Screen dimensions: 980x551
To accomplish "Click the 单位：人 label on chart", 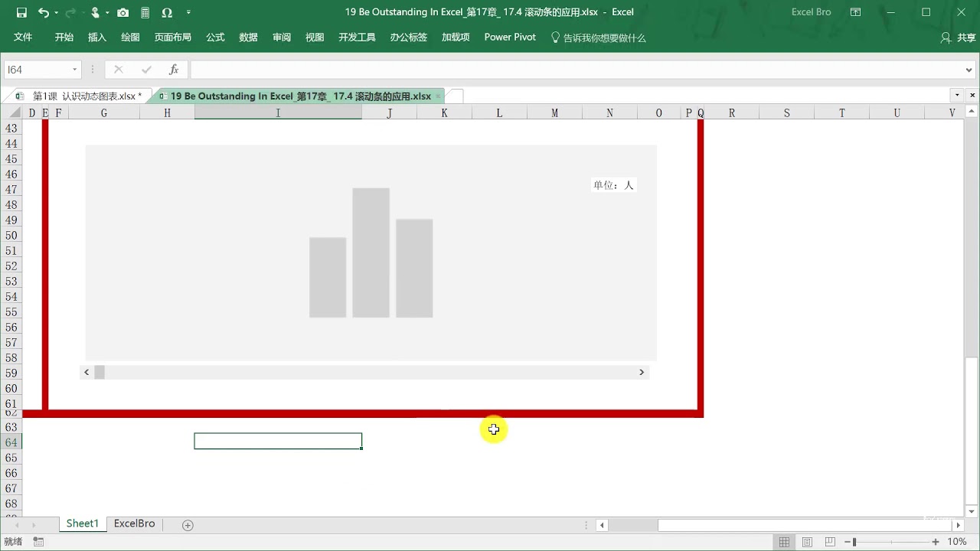I will [613, 185].
